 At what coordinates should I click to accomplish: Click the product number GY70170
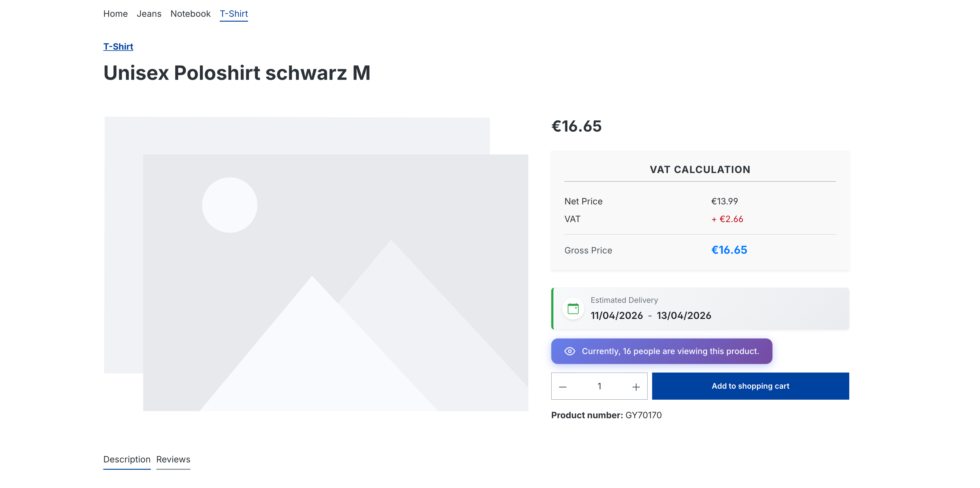coord(643,415)
